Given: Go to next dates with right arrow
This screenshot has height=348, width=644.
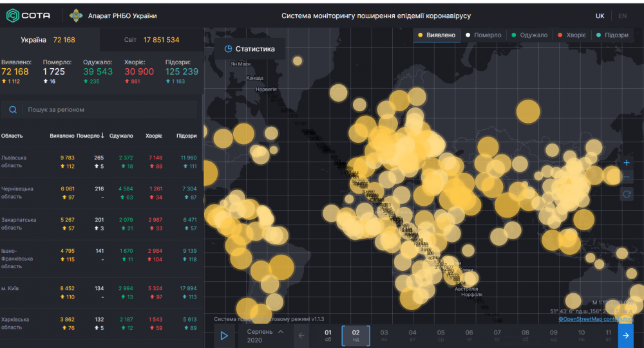Looking at the screenshot, I should click(625, 335).
